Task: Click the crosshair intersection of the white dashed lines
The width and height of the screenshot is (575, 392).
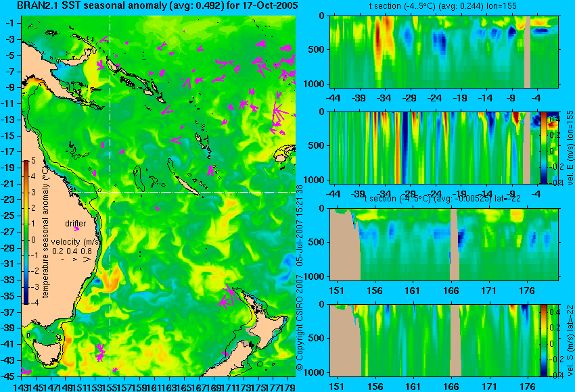Action: click(110, 192)
